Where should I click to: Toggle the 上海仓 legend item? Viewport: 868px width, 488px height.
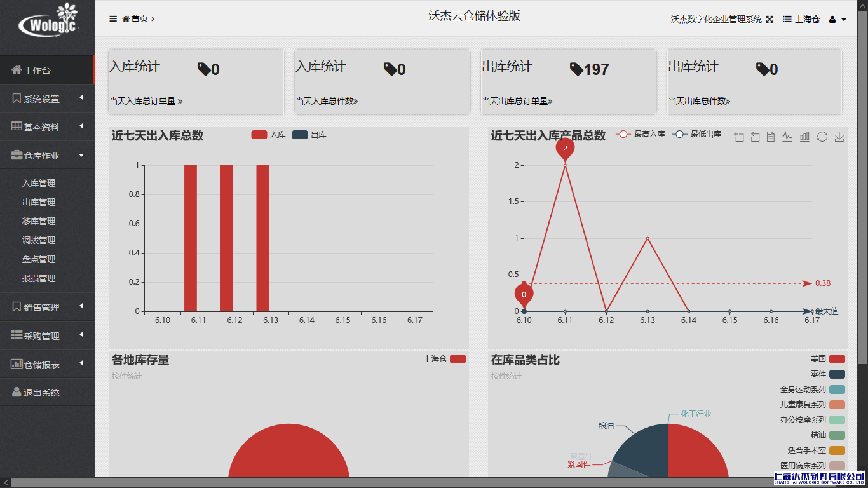tap(445, 359)
